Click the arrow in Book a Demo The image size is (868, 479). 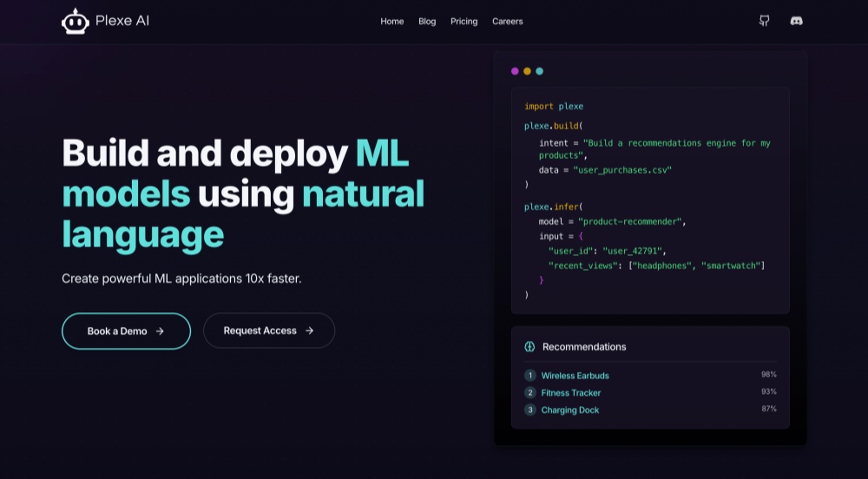[160, 331]
